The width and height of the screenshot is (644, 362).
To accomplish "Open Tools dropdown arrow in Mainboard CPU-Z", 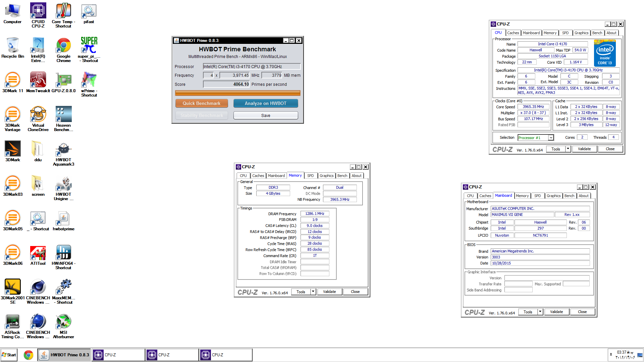I will pos(540,312).
